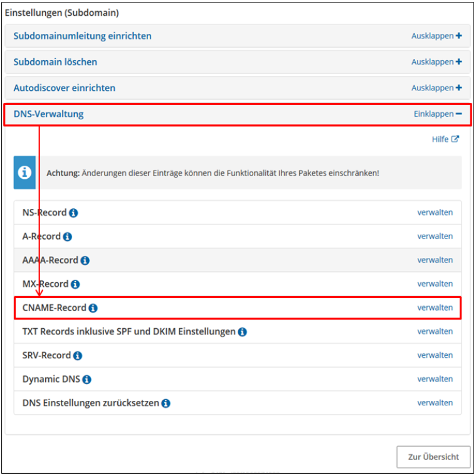Expand Autodiscover einrichten with Ausklappen
The image size is (476, 475).
click(x=436, y=88)
